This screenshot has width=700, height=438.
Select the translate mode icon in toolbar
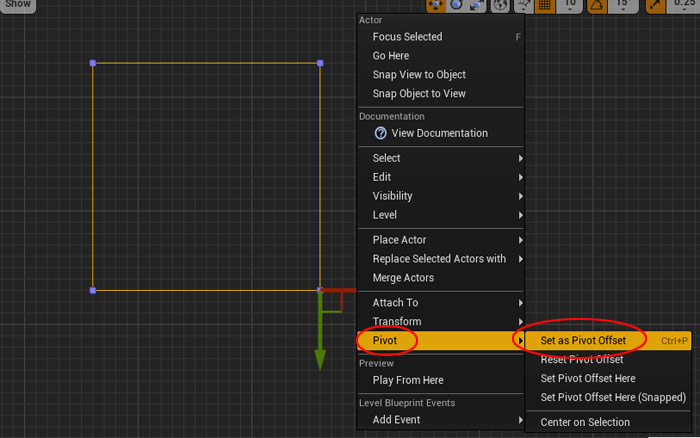click(x=437, y=5)
